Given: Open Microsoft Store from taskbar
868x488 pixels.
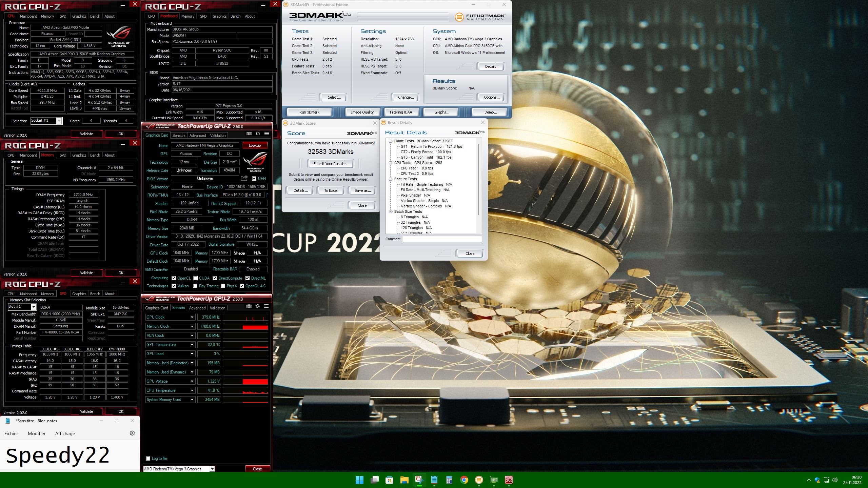Looking at the screenshot, I should (389, 480).
